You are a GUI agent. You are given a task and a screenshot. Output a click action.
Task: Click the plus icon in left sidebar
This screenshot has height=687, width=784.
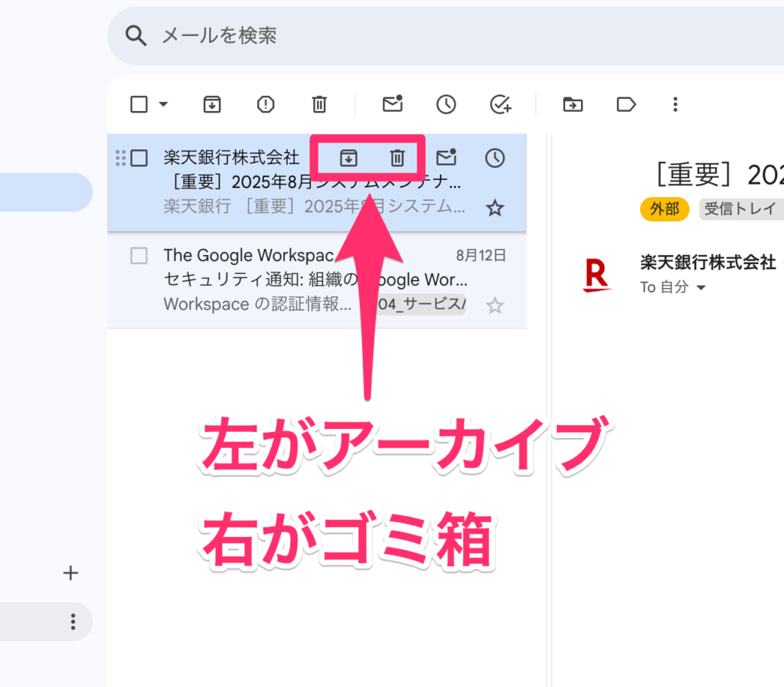coord(70,573)
